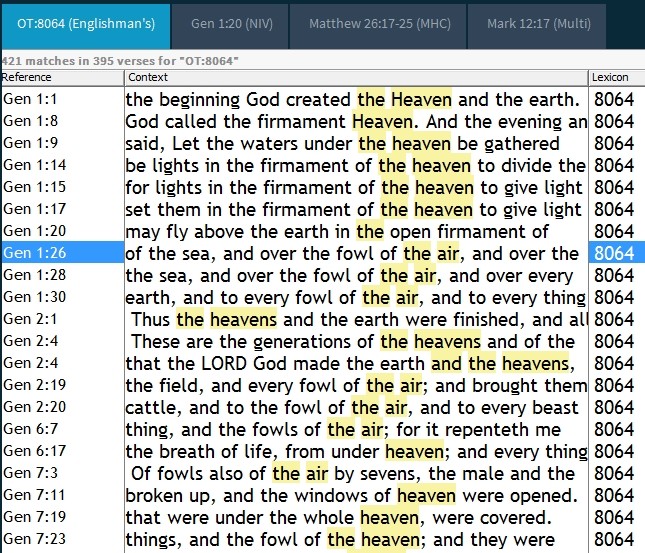
Task: Click context 'the beginning God created the Heaven'
Action: pyautogui.click(x=289, y=100)
